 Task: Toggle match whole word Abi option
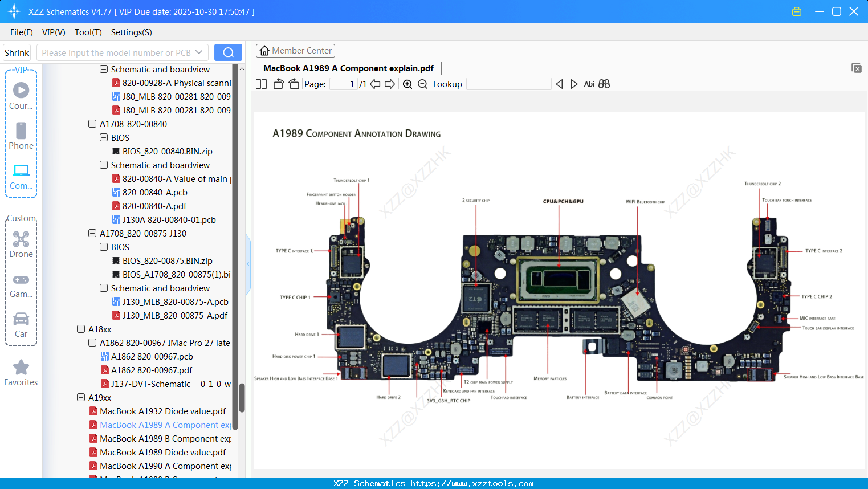tap(589, 84)
